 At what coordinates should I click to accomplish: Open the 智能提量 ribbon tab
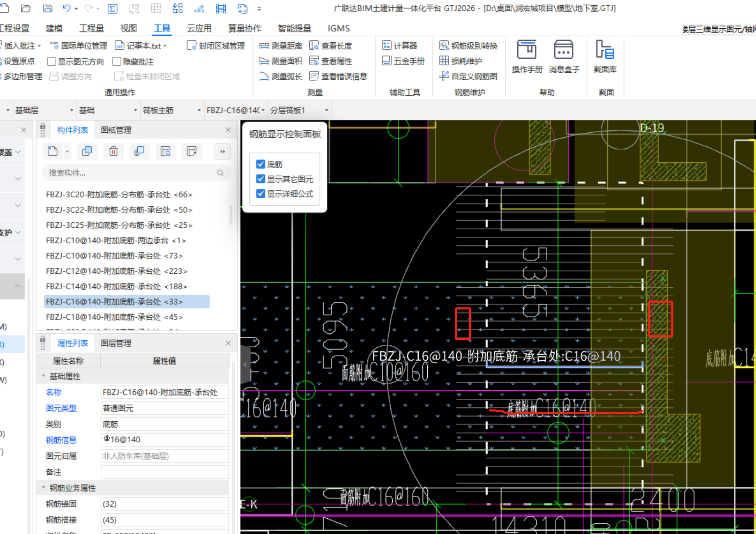[294, 28]
